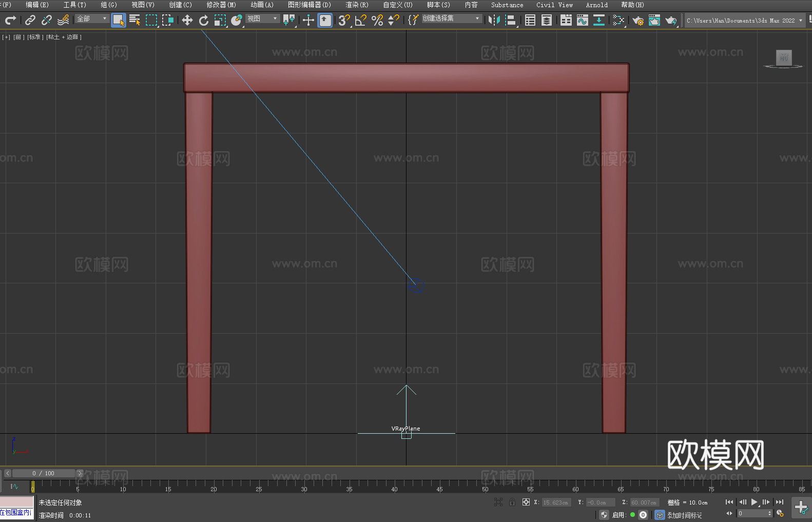The height and width of the screenshot is (522, 812).
Task: Step time slider back with left arrow
Action: pos(7,473)
